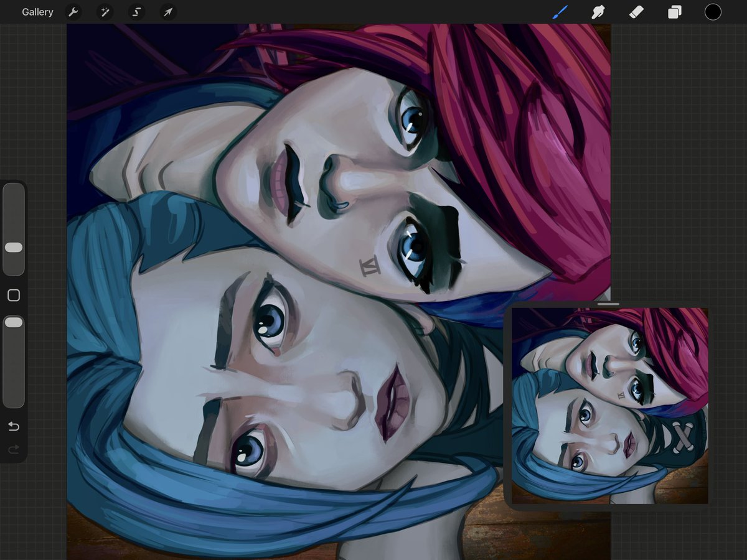Adjust the brush size slider handle

click(14, 248)
